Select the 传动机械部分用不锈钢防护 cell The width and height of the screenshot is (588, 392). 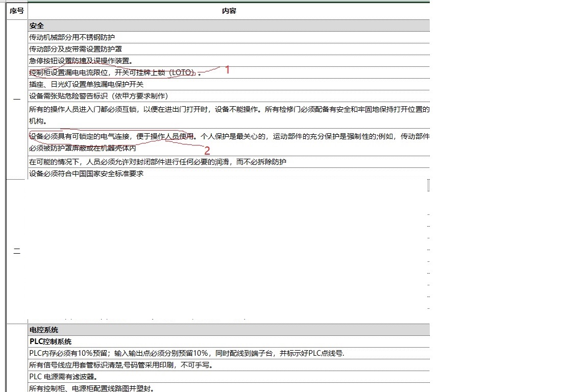click(72, 37)
